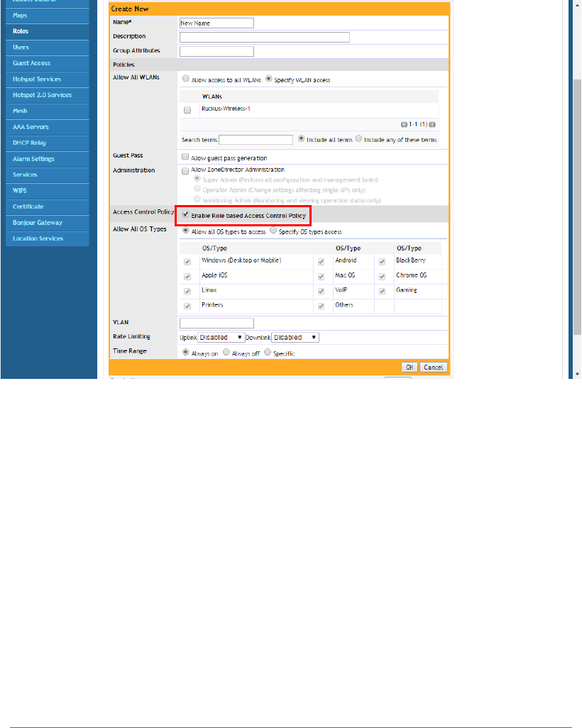
Task: Toggle the Android checkbox
Action: click(x=321, y=262)
